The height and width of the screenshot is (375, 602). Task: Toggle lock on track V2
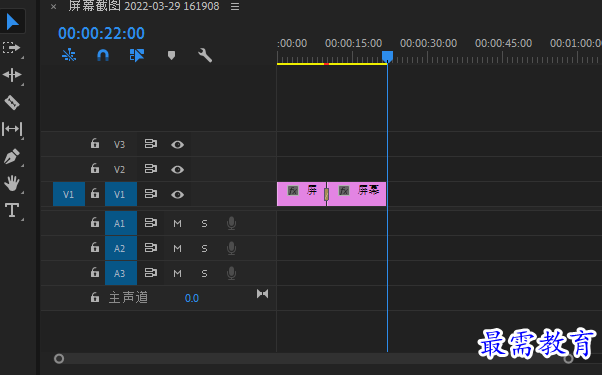point(95,169)
